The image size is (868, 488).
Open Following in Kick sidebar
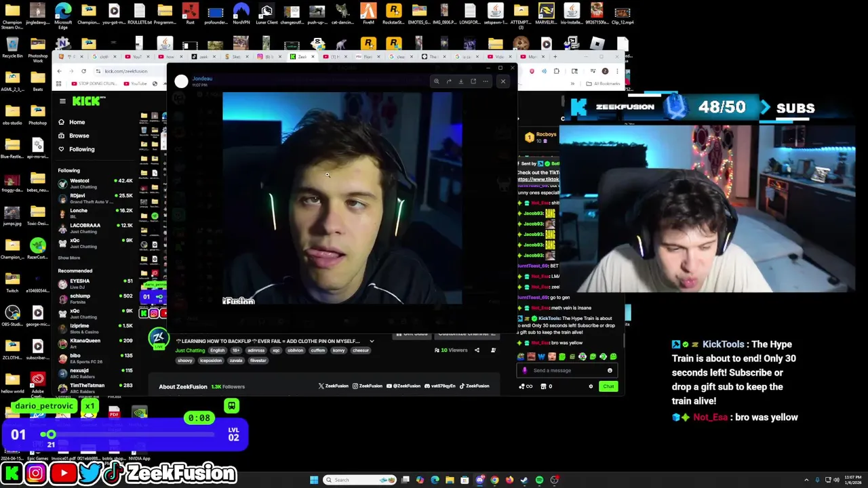click(x=76, y=149)
